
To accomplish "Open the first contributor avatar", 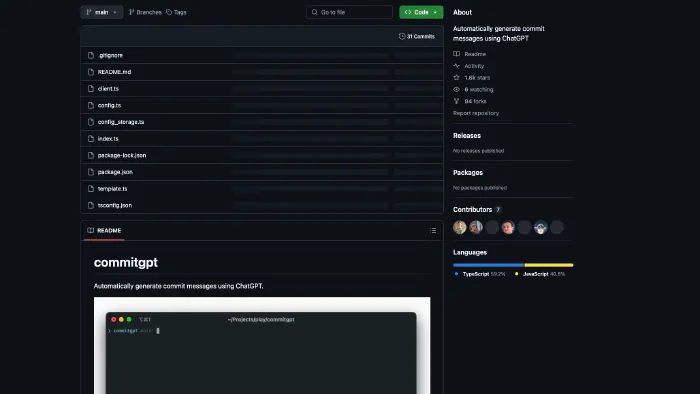I will (x=460, y=227).
